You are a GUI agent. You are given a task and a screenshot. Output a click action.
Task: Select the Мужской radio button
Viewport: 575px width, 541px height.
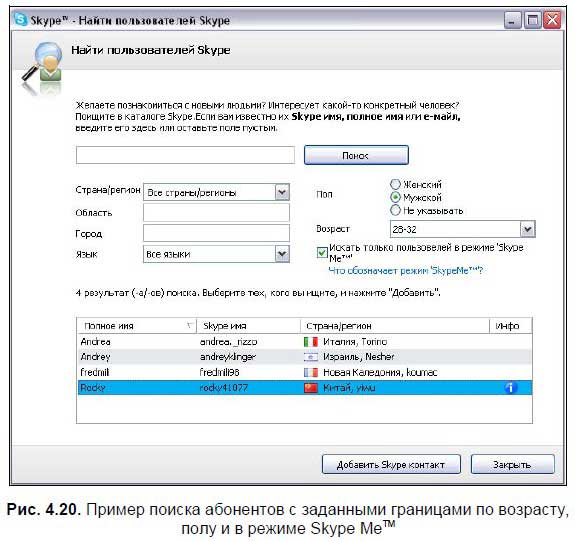(395, 197)
